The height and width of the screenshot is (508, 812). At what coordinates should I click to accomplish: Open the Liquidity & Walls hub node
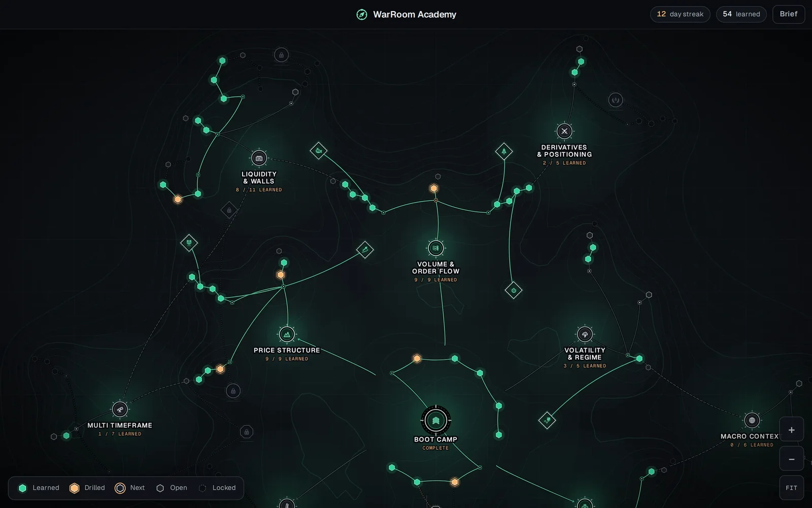(259, 158)
